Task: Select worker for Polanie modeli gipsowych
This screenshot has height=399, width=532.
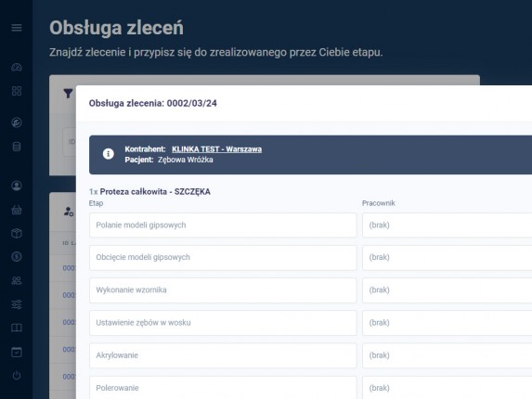Action: tap(448, 225)
